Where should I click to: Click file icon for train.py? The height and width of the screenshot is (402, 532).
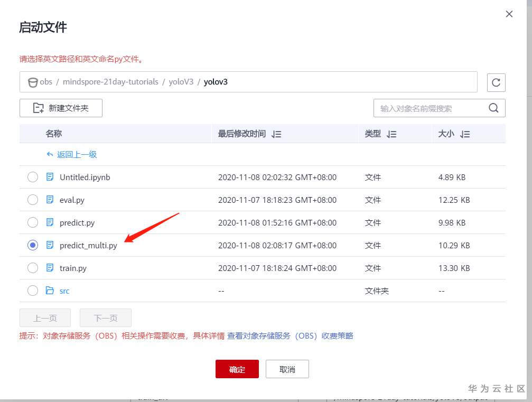[x=50, y=268]
